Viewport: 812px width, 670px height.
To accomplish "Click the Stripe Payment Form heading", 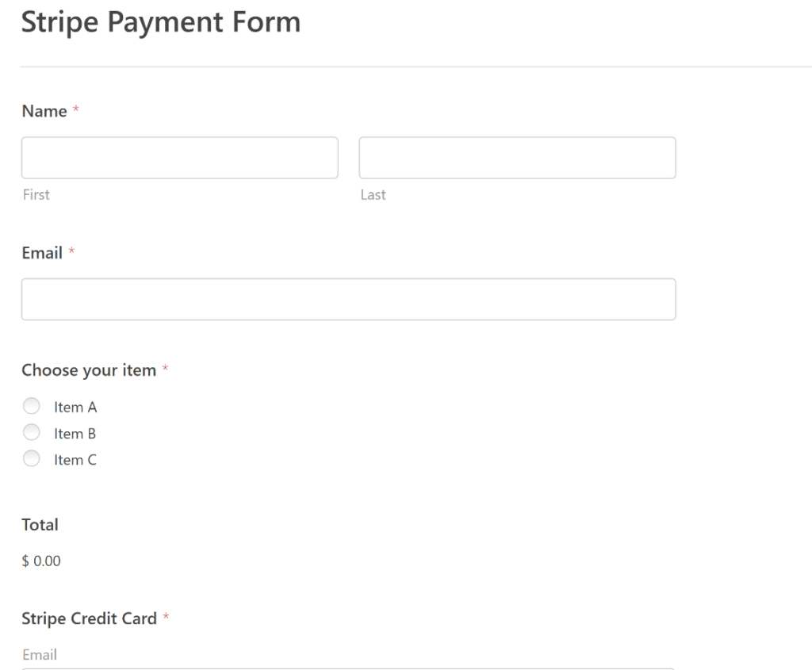I will (162, 21).
